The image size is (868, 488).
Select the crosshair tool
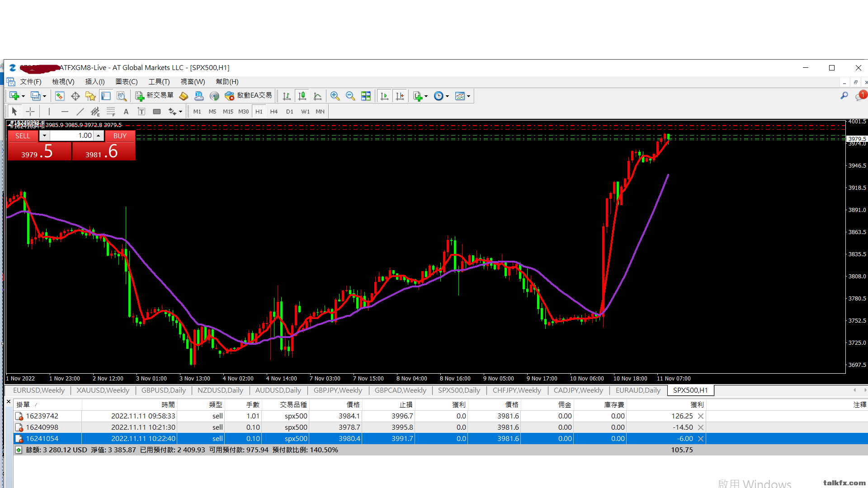point(30,111)
